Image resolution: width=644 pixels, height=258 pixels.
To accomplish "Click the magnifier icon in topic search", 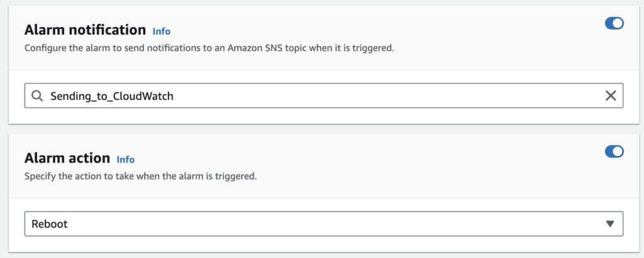I will coord(37,96).
